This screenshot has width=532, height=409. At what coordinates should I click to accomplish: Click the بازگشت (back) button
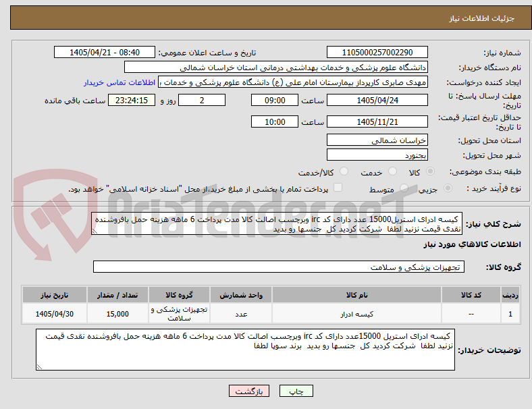249,391
